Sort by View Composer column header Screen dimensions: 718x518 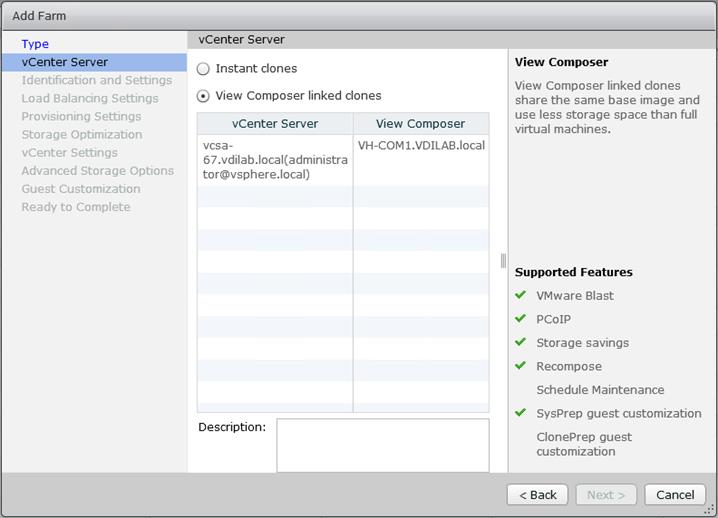421,124
